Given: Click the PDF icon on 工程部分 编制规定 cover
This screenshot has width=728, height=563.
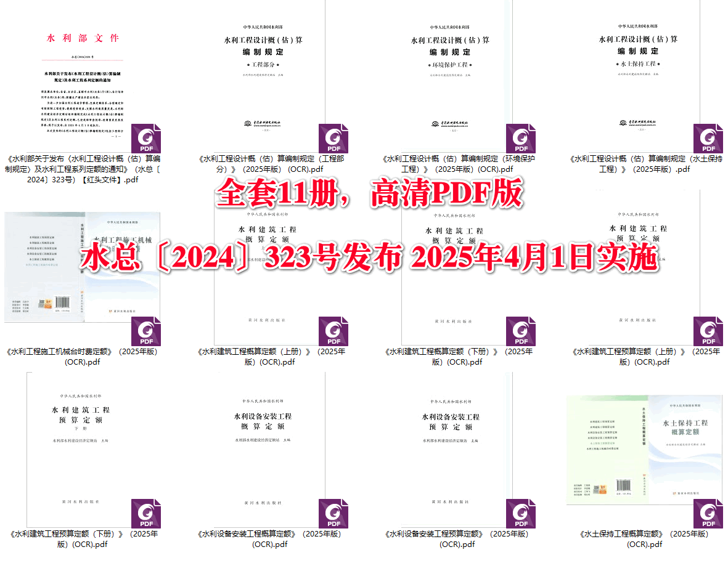Looking at the screenshot, I should [x=333, y=138].
